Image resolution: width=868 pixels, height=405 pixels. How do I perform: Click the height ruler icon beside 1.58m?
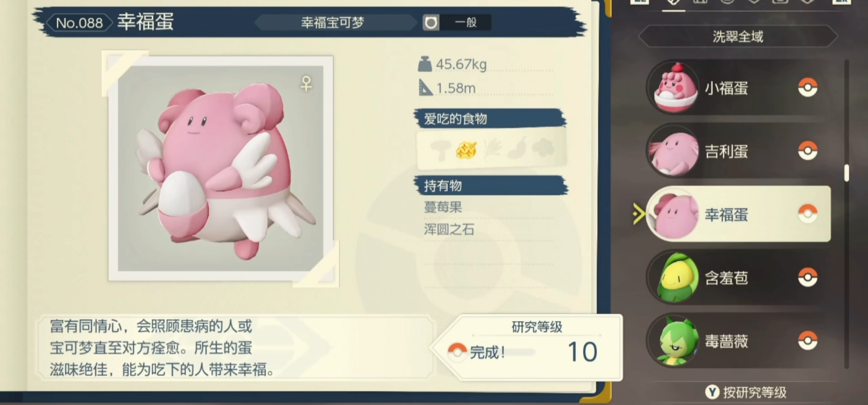coord(425,87)
